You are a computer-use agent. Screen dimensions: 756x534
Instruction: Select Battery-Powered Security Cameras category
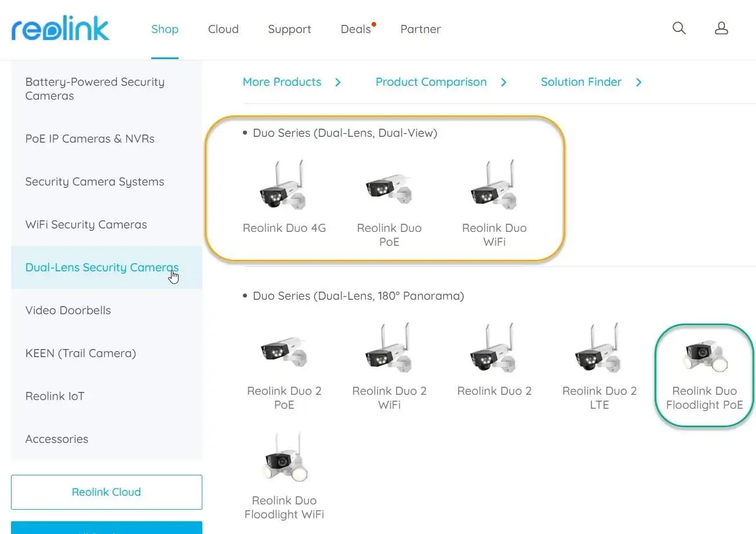pos(107,89)
